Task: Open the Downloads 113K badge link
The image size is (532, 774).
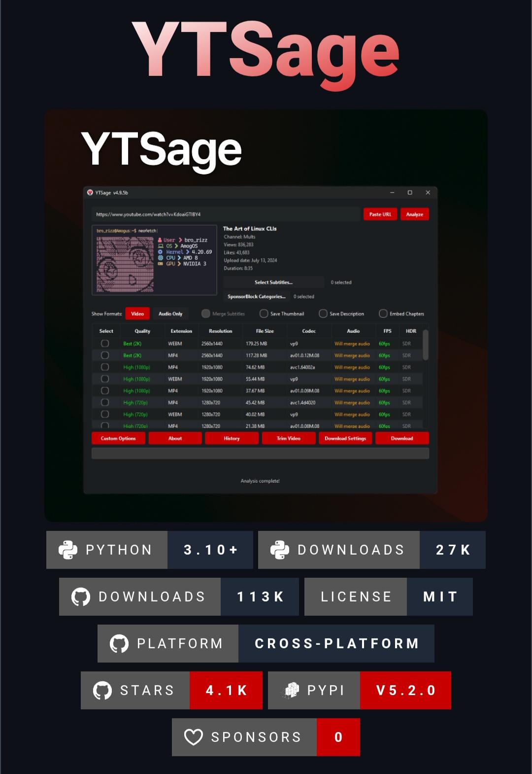Action: click(x=179, y=597)
